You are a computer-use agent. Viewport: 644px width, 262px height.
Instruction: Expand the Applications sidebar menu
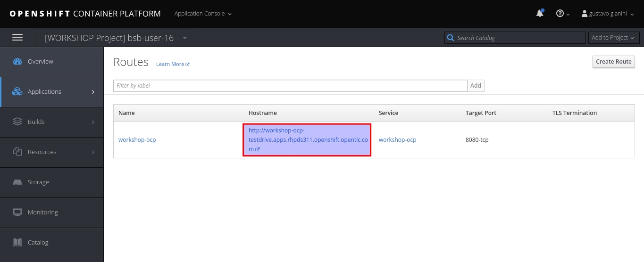(52, 92)
